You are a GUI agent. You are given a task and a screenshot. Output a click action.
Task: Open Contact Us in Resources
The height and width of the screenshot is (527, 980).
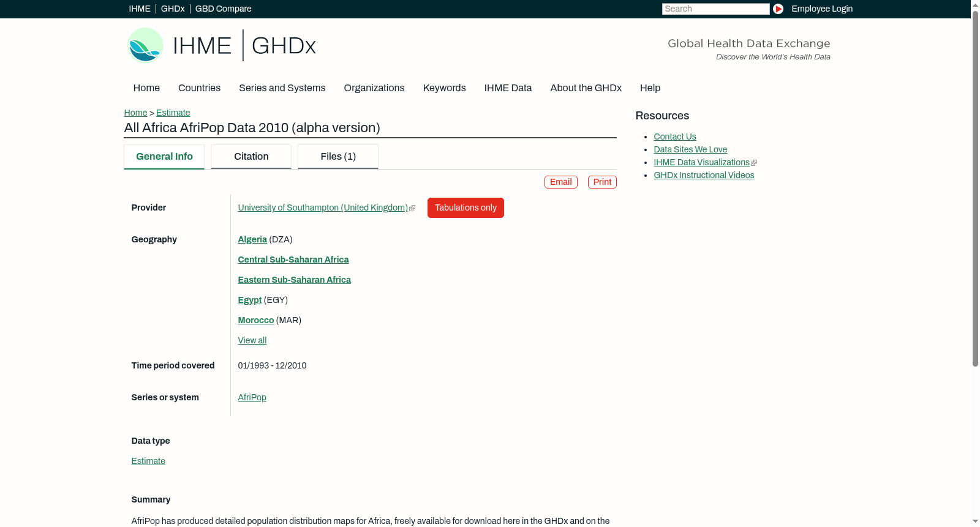(675, 136)
